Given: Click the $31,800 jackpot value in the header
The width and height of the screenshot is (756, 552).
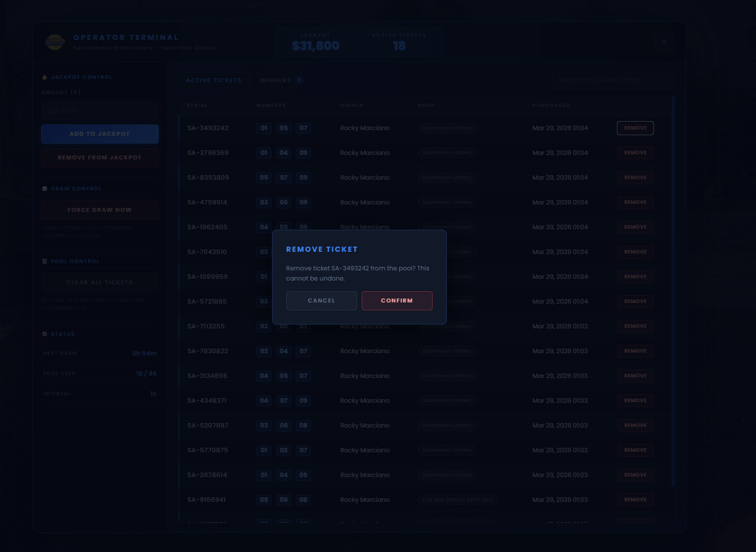Looking at the screenshot, I should click(x=315, y=46).
